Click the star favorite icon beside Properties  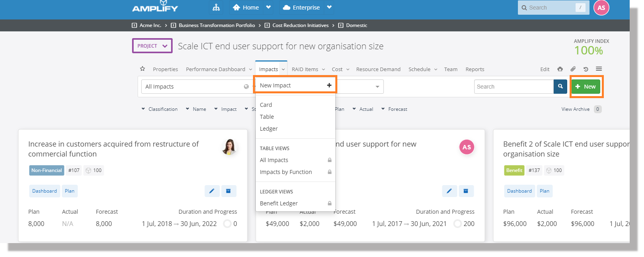142,69
